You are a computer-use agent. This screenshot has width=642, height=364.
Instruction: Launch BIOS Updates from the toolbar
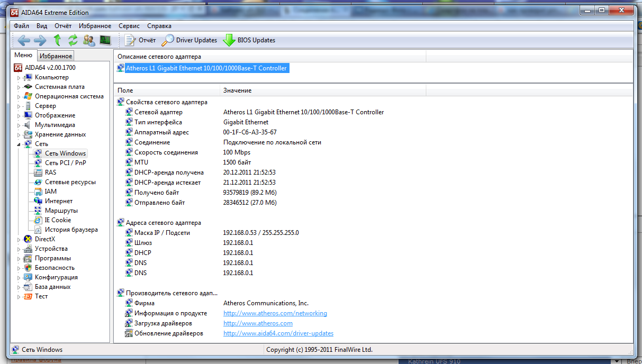[x=249, y=40]
